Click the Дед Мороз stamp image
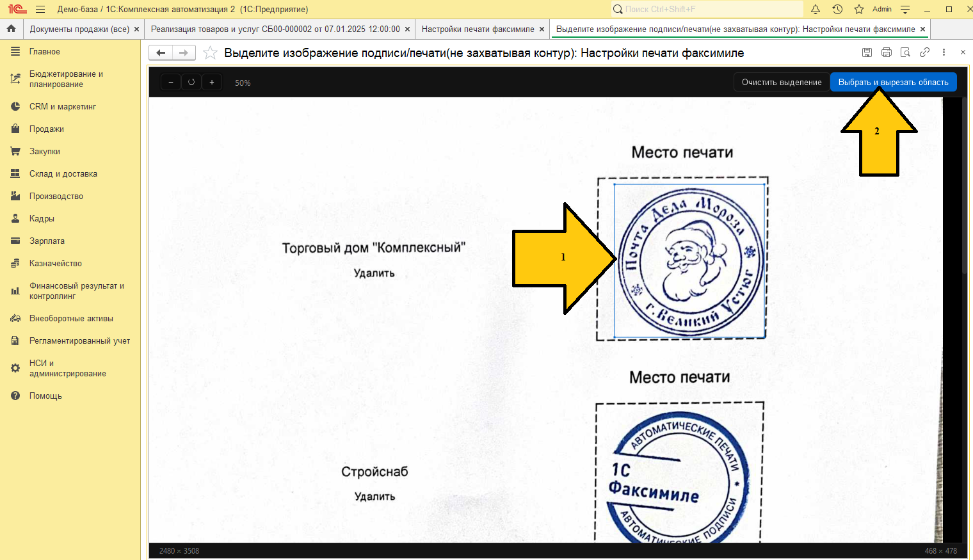973x560 pixels. [690, 261]
